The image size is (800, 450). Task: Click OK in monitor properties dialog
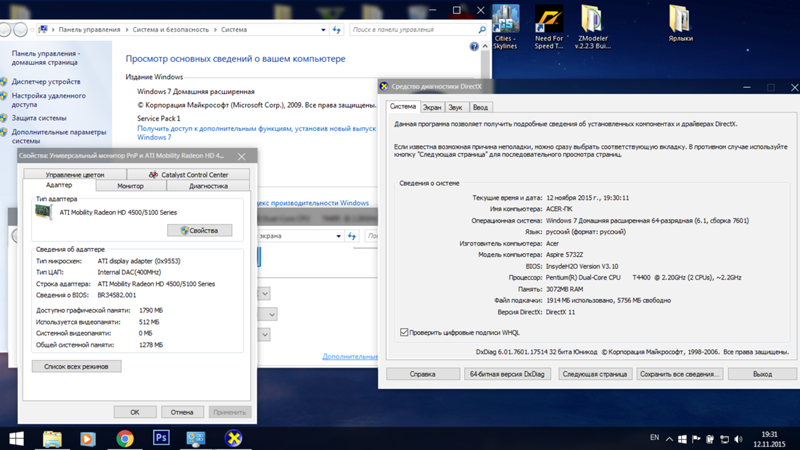pyautogui.click(x=135, y=412)
